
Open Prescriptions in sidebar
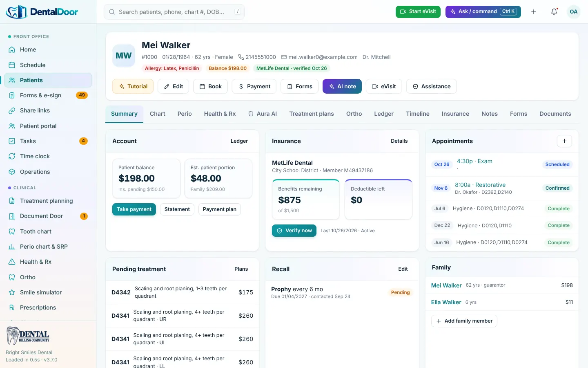[x=48, y=307]
